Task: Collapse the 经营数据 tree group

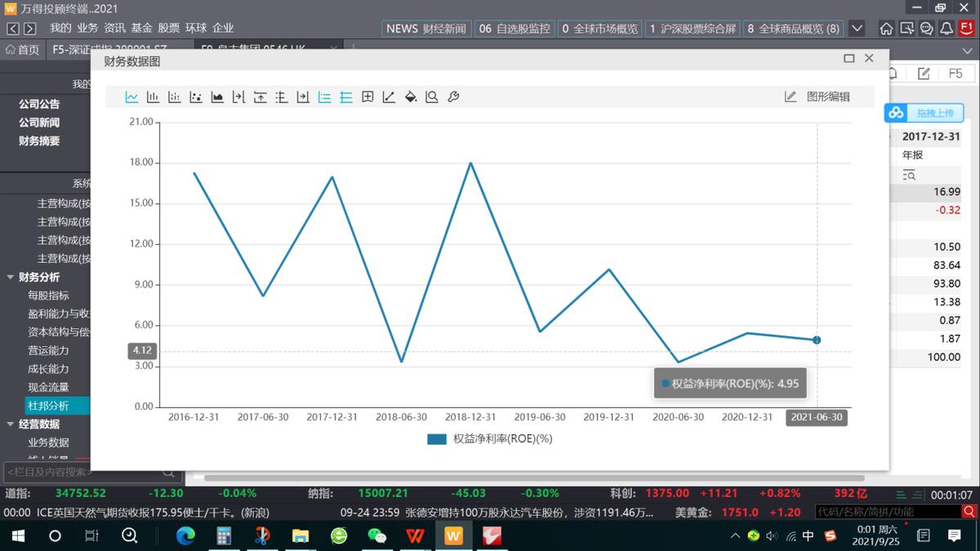Action: click(11, 424)
